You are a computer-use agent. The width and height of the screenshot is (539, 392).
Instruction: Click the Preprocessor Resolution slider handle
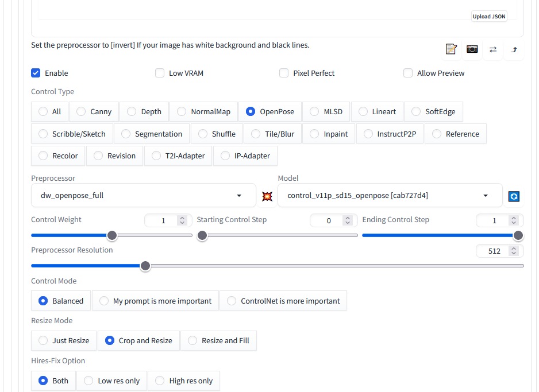pyautogui.click(x=145, y=266)
